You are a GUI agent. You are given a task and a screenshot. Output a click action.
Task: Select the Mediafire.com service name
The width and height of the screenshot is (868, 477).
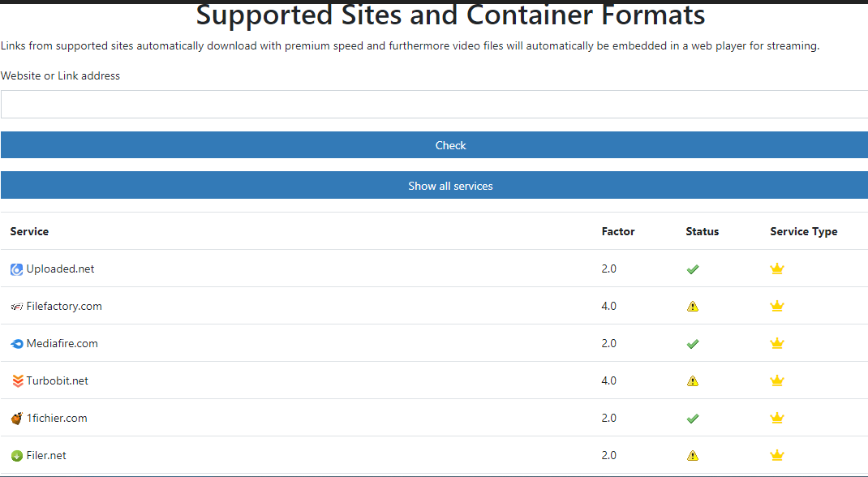(62, 344)
